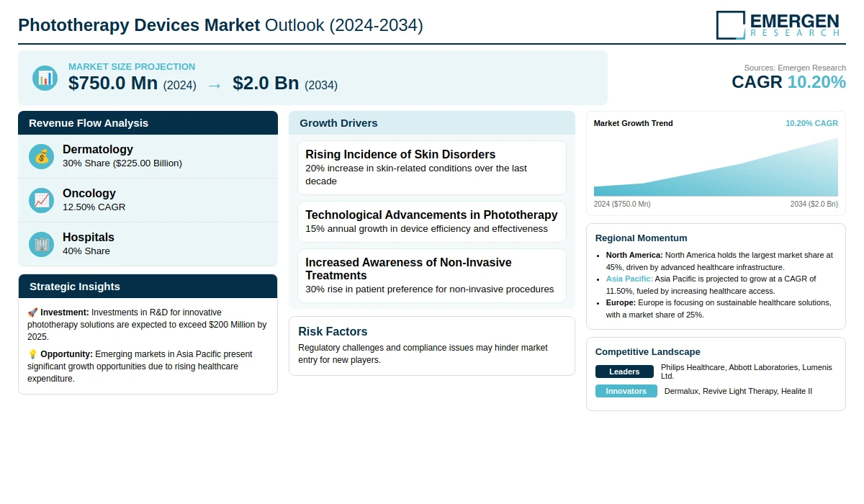The height and width of the screenshot is (504, 864).
Task: Open the Revenue Flow Analysis header
Action: coord(148,123)
